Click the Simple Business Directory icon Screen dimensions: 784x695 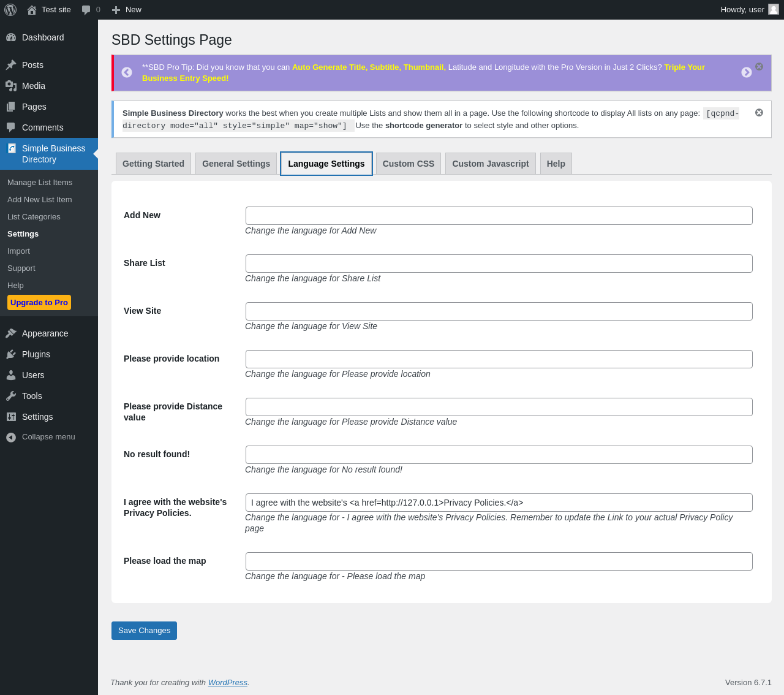(x=12, y=148)
